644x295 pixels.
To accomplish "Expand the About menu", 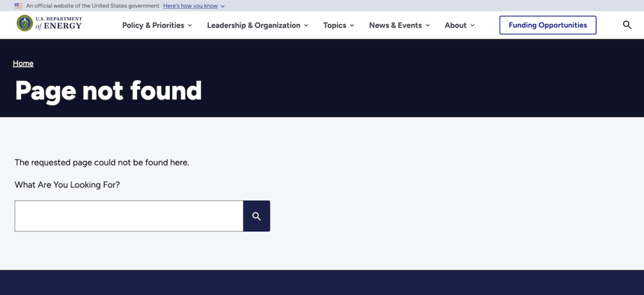I will [x=460, y=25].
